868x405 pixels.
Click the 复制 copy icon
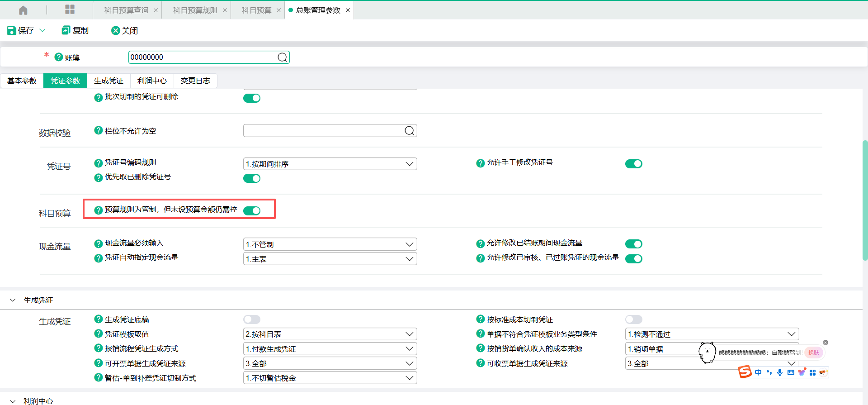tap(66, 30)
